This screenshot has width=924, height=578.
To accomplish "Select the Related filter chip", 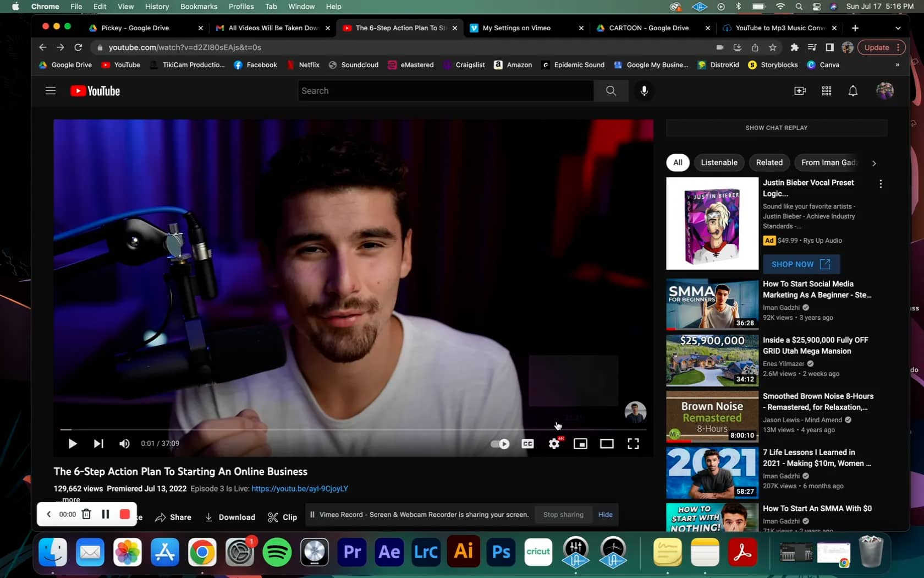I will 769,162.
